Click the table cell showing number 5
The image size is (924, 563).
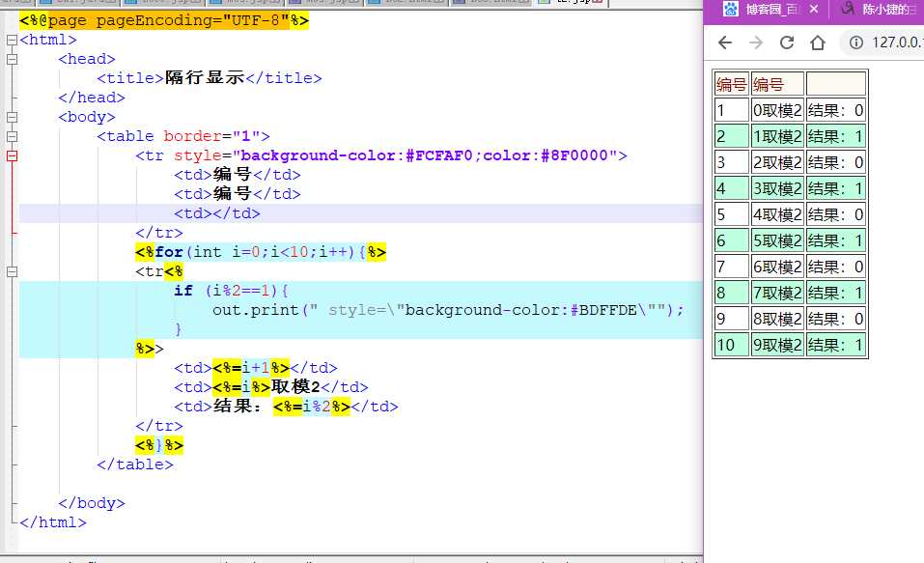pos(732,214)
